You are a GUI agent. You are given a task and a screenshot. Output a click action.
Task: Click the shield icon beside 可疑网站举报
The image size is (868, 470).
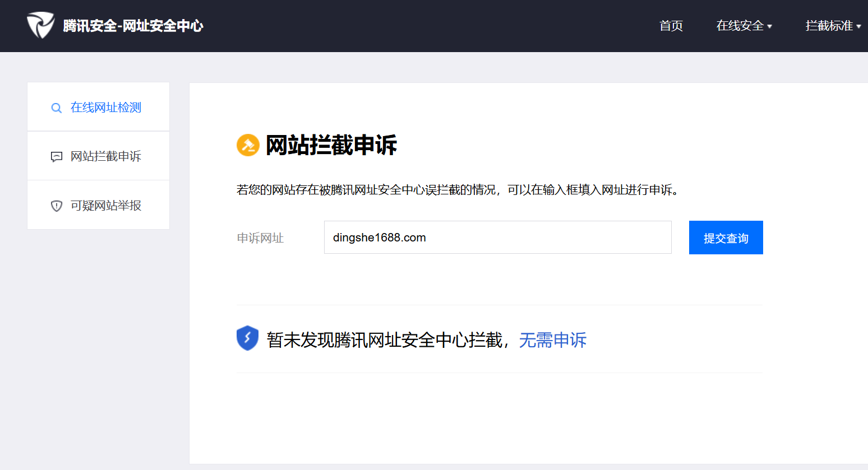(56, 206)
